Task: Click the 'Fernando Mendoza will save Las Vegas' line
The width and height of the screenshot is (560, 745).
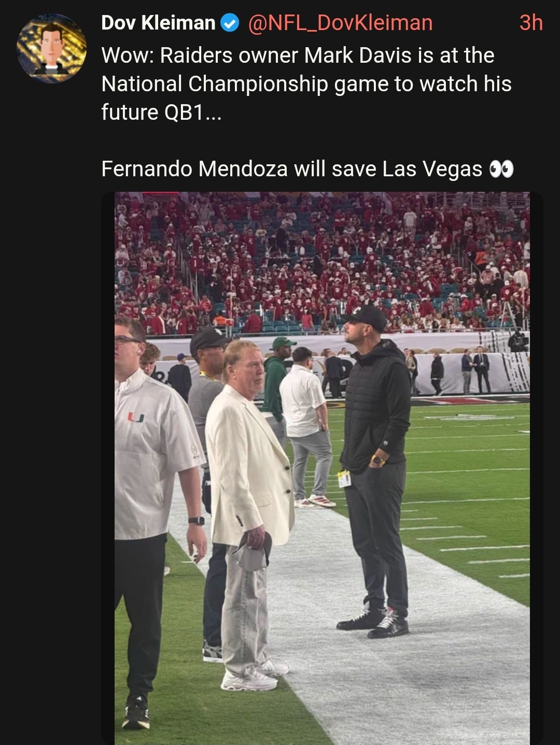Action: 291,169
